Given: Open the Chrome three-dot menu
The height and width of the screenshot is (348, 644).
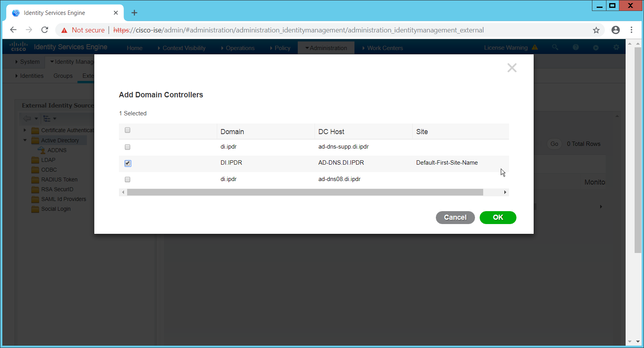Looking at the screenshot, I should pos(631,30).
